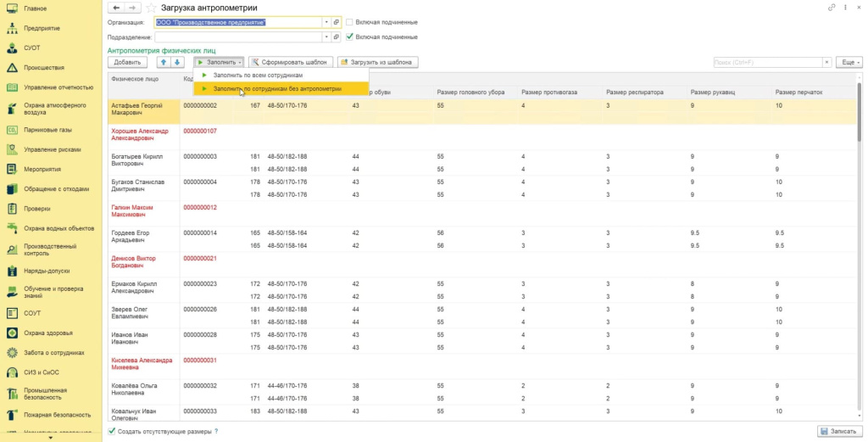
Task: Click the Добавить button
Action: [x=127, y=62]
